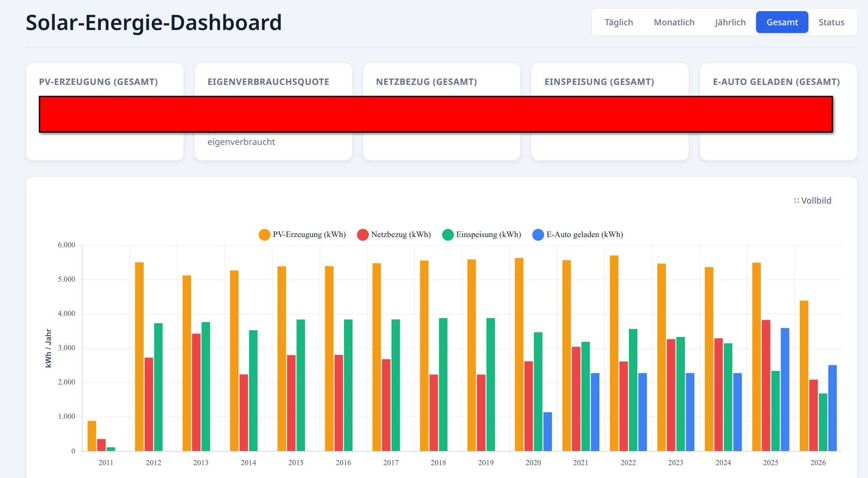This screenshot has width=868, height=478.
Task: Click the kWh / Jahr axis title
Action: click(48, 348)
